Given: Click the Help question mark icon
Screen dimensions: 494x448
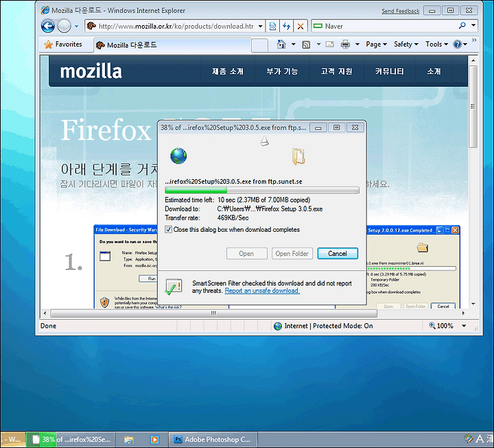Looking at the screenshot, I should (457, 45).
